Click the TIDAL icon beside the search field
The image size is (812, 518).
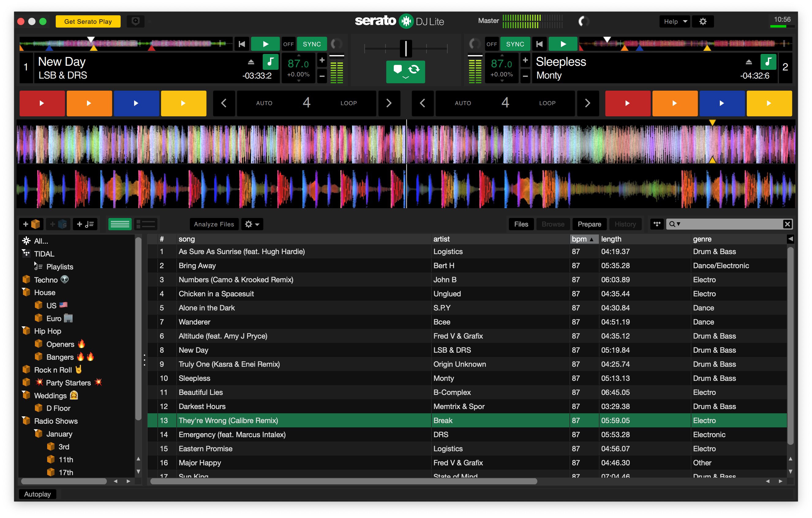657,224
